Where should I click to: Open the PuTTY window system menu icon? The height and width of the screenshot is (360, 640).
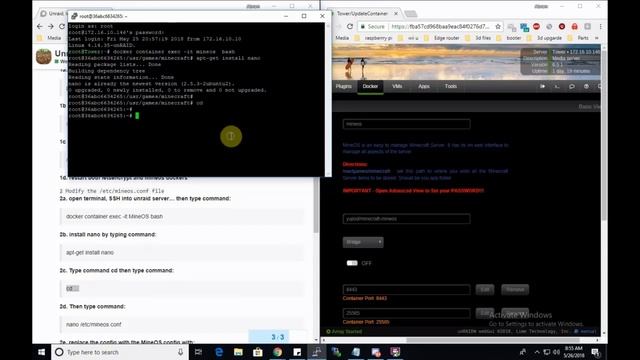[x=74, y=16]
